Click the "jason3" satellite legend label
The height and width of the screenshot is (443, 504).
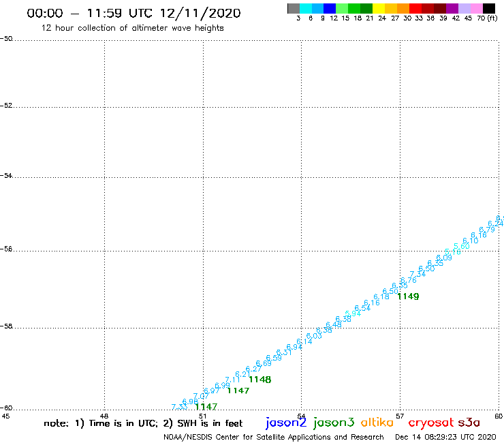[x=334, y=423]
